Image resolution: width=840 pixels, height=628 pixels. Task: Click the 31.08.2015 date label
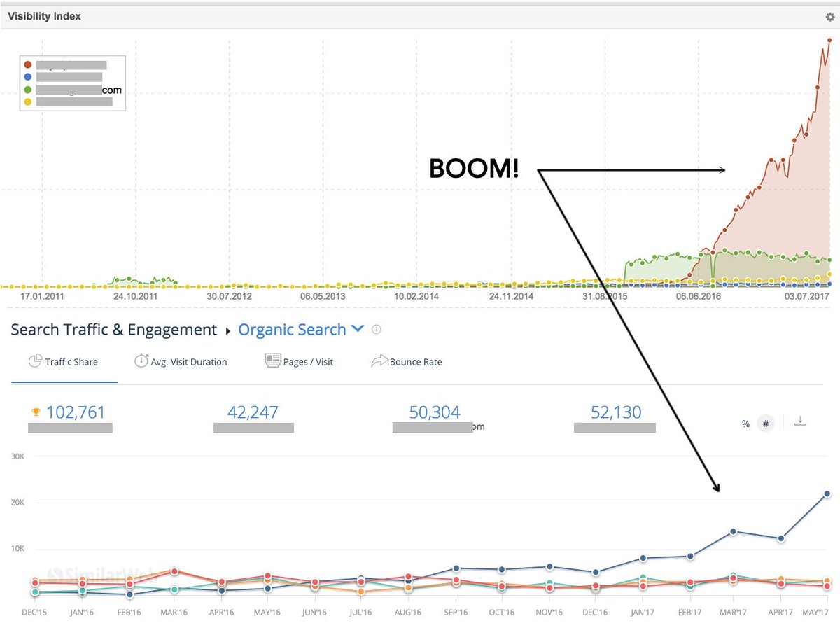(x=604, y=297)
